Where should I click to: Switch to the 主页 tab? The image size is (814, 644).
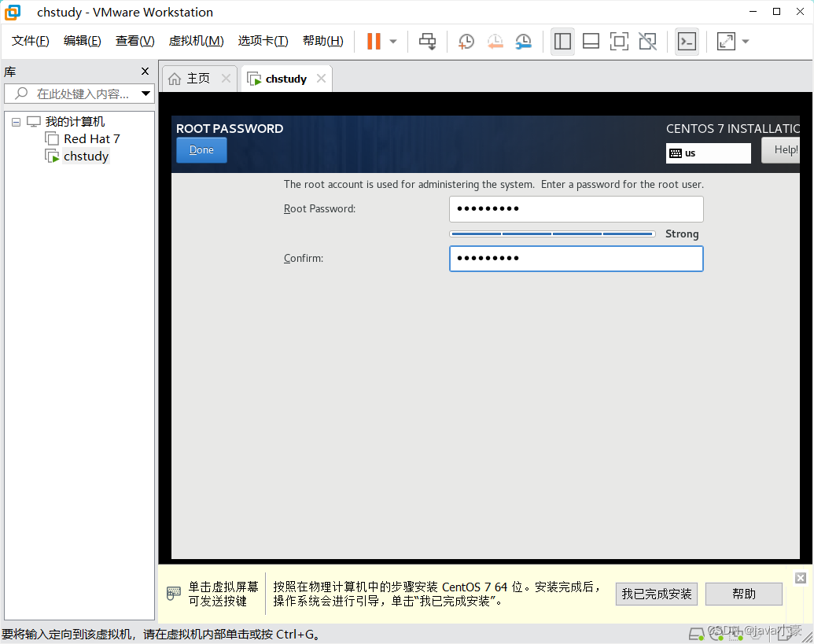pyautogui.click(x=198, y=79)
